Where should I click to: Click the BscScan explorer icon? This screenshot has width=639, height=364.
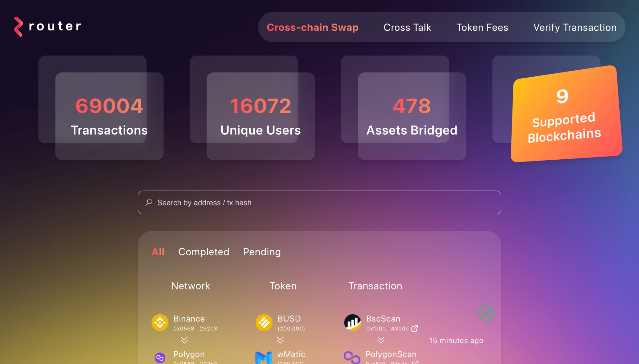(352, 322)
